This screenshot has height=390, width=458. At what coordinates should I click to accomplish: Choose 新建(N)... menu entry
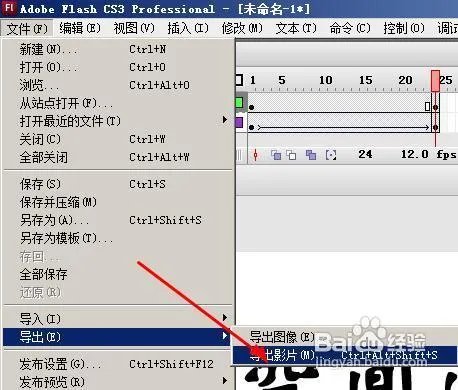118,50
